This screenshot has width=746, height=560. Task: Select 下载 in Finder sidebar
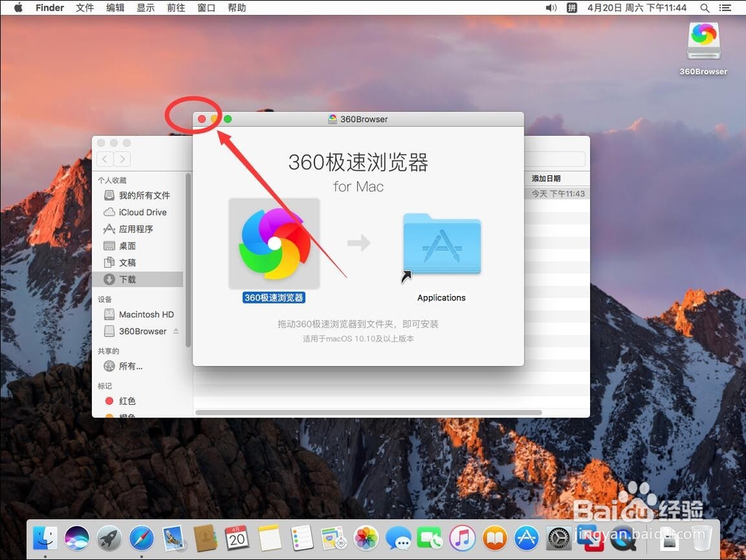[x=138, y=279]
